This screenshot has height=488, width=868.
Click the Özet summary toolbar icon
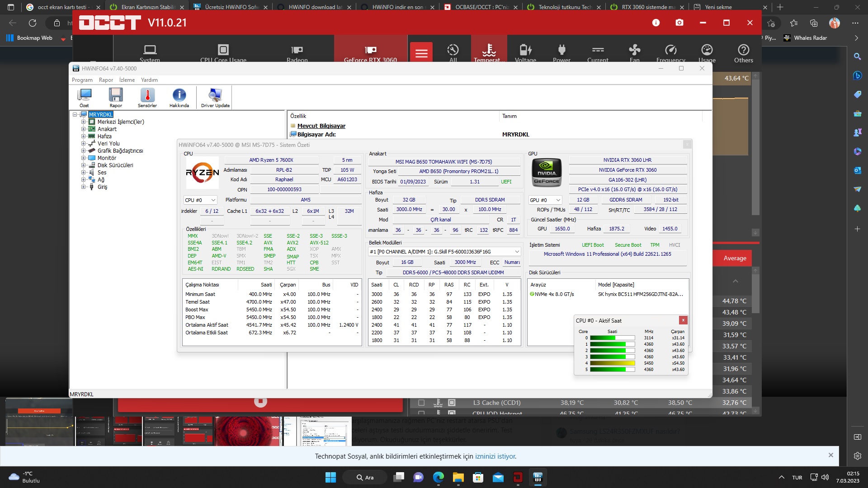(84, 97)
